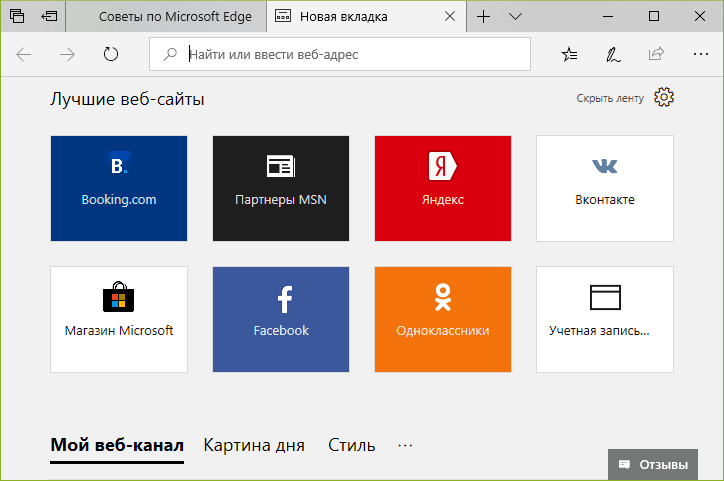Share this page icon

click(x=656, y=54)
